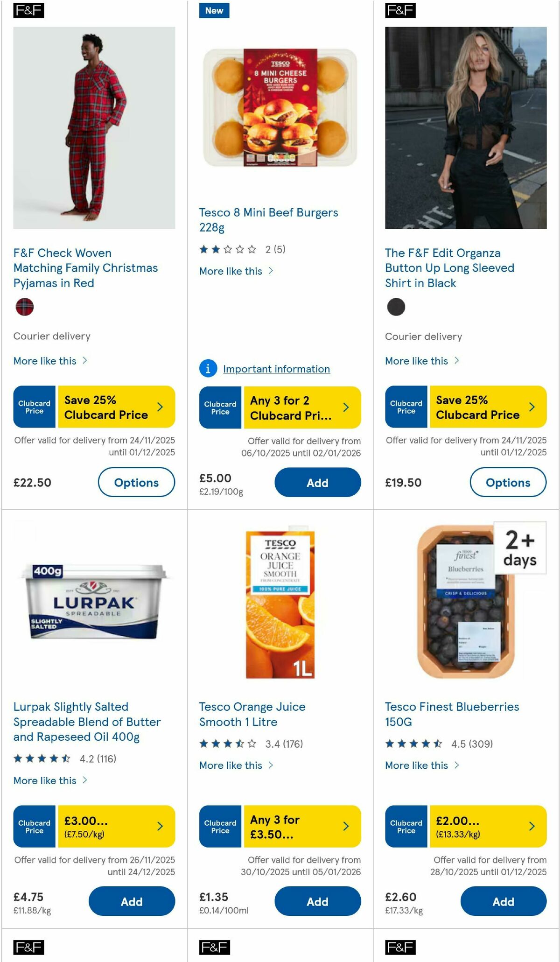
Task: Click the F&F logo above the black shirt
Action: 400,10
